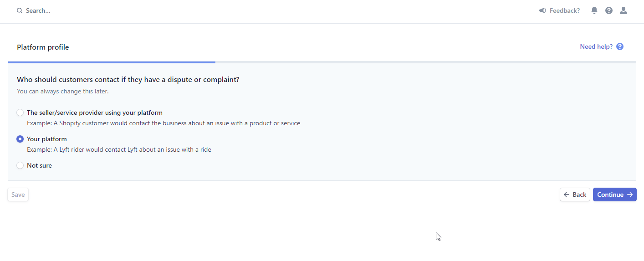Click the question mark beside Need help
The image size is (644, 261).
[x=620, y=46]
